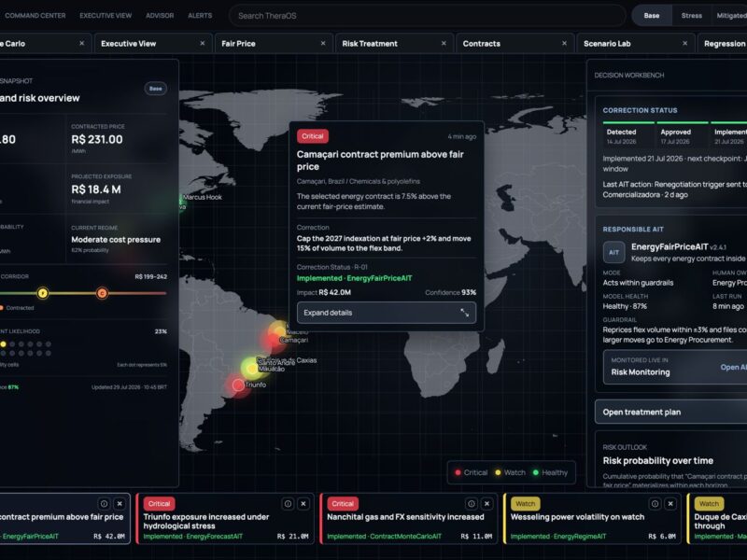747x560 pixels.
Task: Dismiss the Nanchital gas alert card
Action: [x=486, y=504]
